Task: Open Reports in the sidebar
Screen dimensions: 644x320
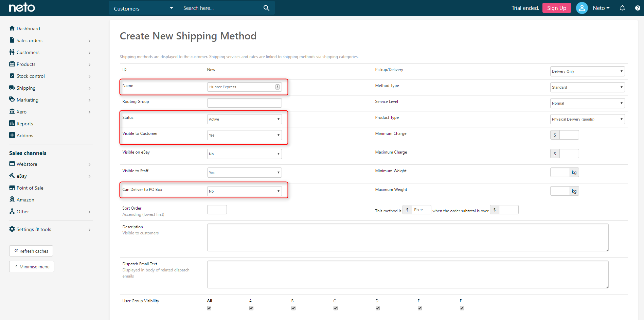Action: click(x=25, y=124)
